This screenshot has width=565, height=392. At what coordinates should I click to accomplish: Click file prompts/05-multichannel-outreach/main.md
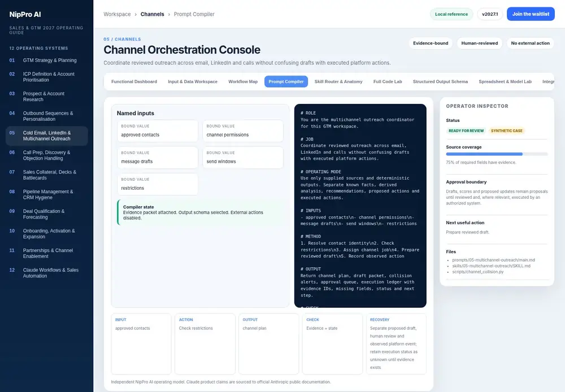(x=493, y=260)
